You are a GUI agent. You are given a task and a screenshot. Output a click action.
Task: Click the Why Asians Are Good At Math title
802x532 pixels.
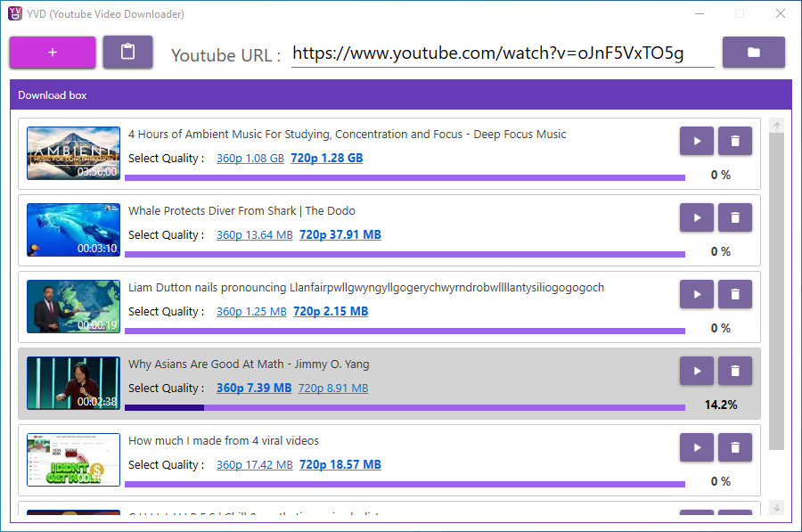click(x=249, y=364)
